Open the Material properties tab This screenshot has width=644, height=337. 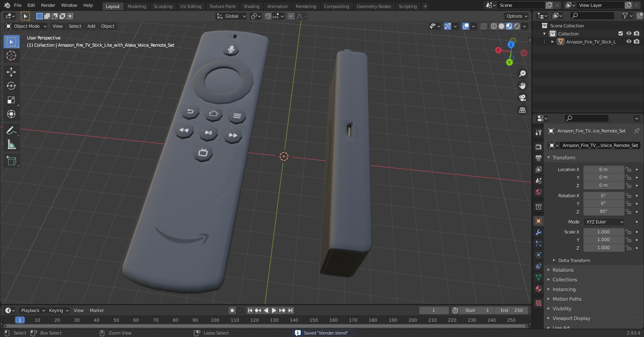coord(539,289)
